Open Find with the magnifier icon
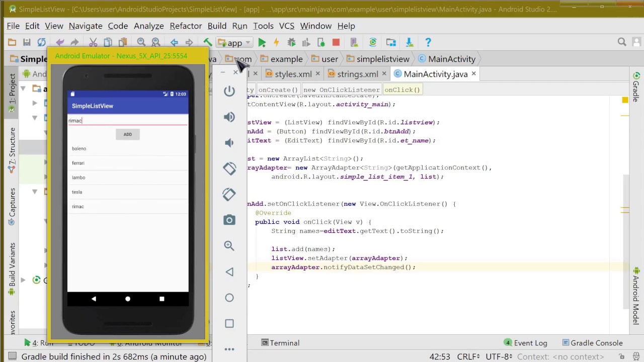Image resolution: width=644 pixels, height=362 pixels. [x=141, y=43]
